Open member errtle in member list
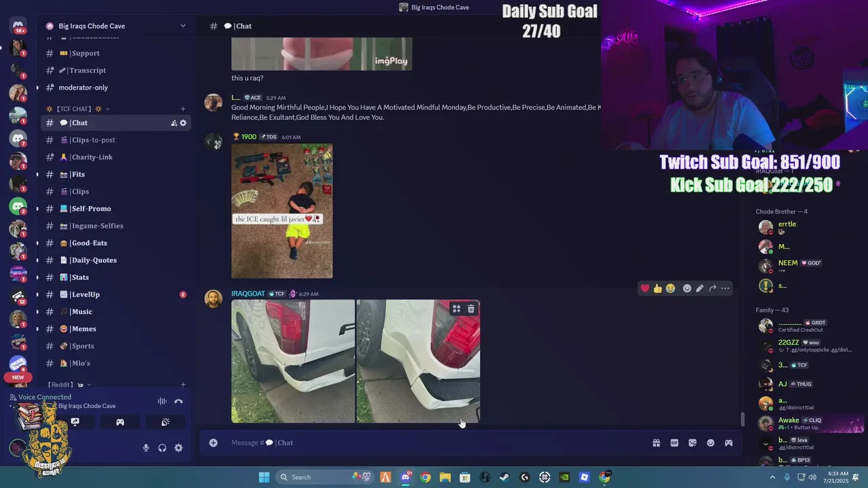Viewport: 868px width, 488px height. tap(808, 227)
